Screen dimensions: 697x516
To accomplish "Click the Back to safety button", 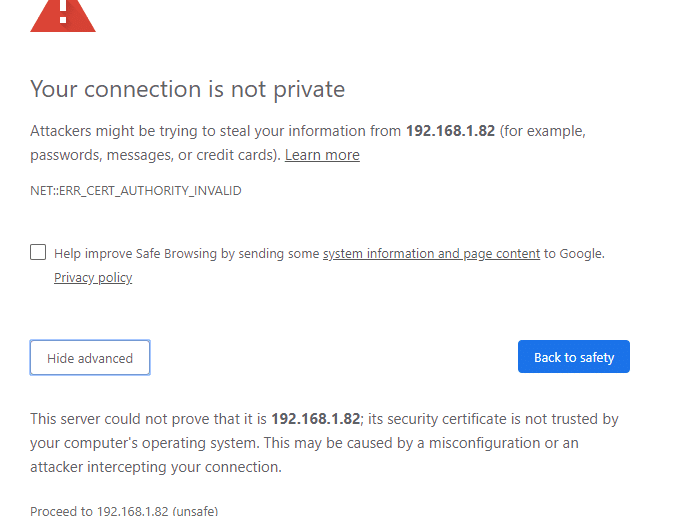I will pyautogui.click(x=573, y=357).
